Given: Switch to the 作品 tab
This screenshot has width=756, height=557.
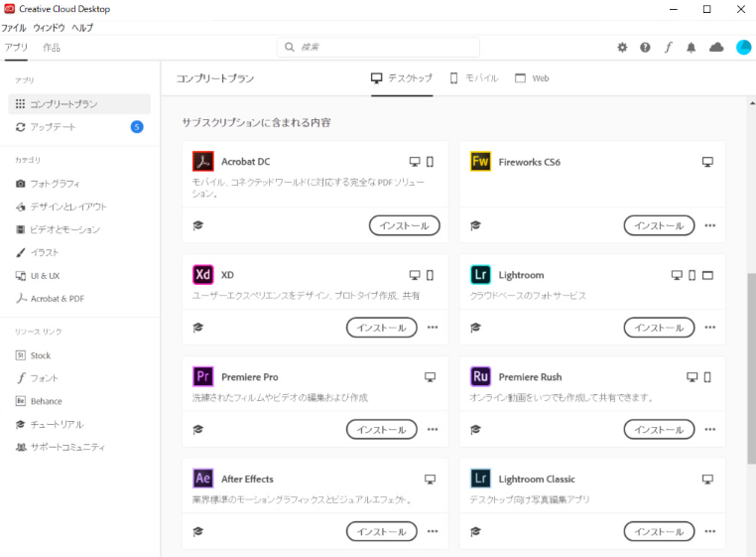Looking at the screenshot, I should coord(52,48).
